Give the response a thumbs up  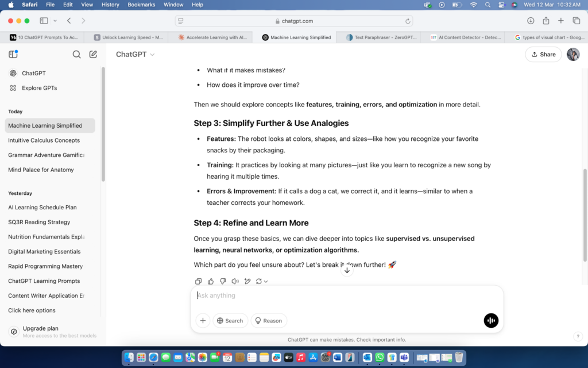click(211, 281)
